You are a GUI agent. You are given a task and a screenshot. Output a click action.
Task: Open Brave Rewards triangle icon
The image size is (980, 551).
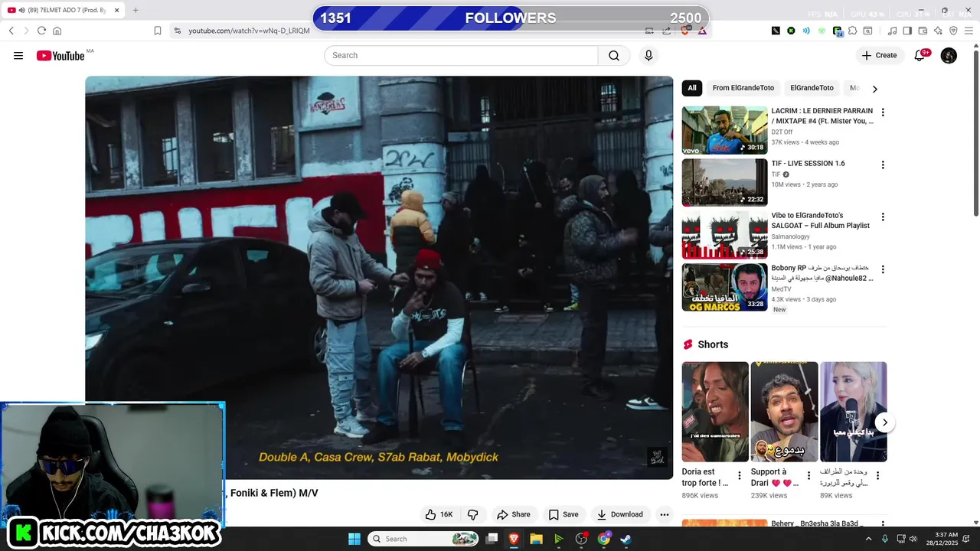click(702, 31)
